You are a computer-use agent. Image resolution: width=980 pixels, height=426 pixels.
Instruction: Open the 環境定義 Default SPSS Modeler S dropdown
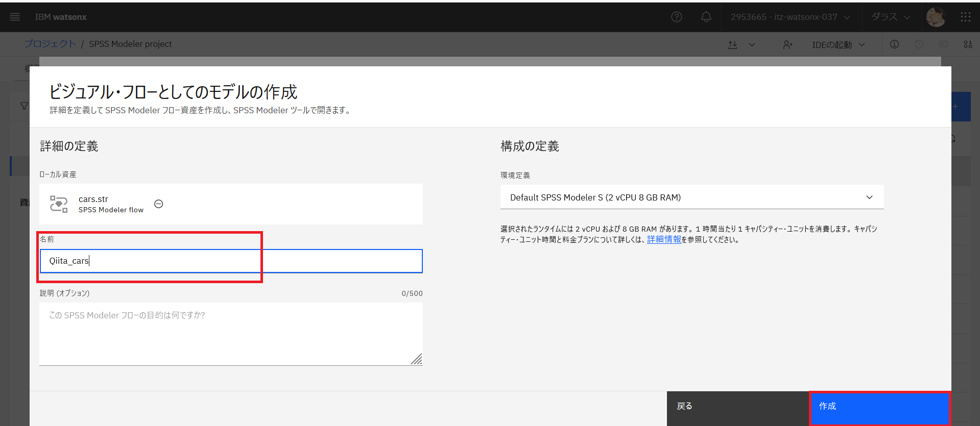pyautogui.click(x=692, y=197)
